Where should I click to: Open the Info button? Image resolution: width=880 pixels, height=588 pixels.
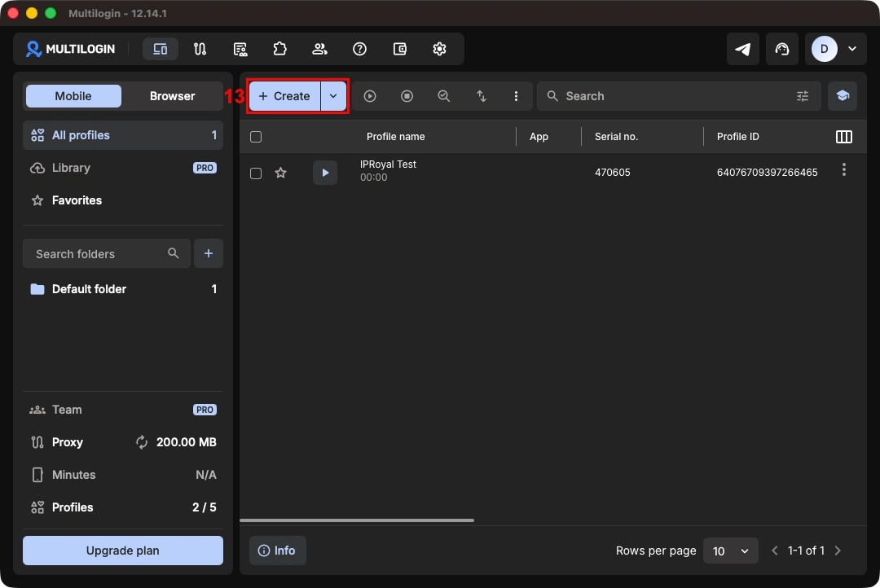tap(277, 551)
